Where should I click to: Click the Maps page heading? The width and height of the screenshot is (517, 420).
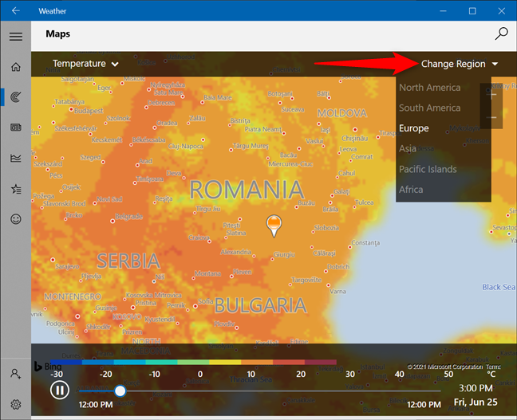pos(57,33)
